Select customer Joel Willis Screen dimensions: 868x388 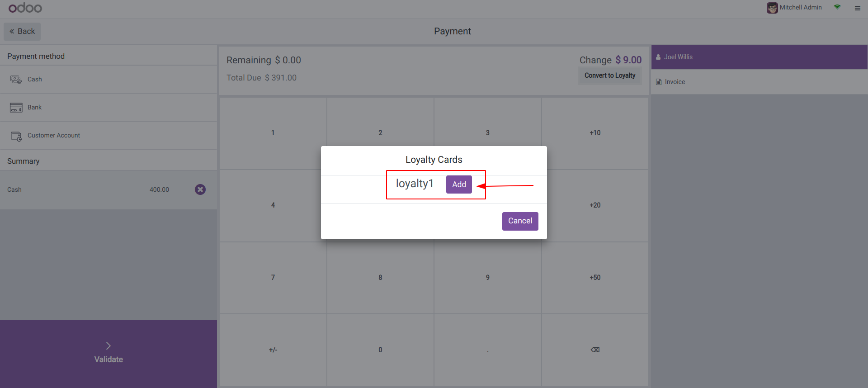(678, 57)
